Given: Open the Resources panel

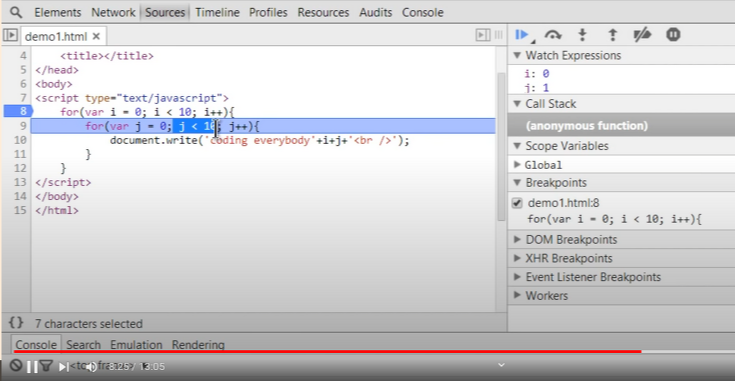Looking at the screenshot, I should [x=323, y=12].
